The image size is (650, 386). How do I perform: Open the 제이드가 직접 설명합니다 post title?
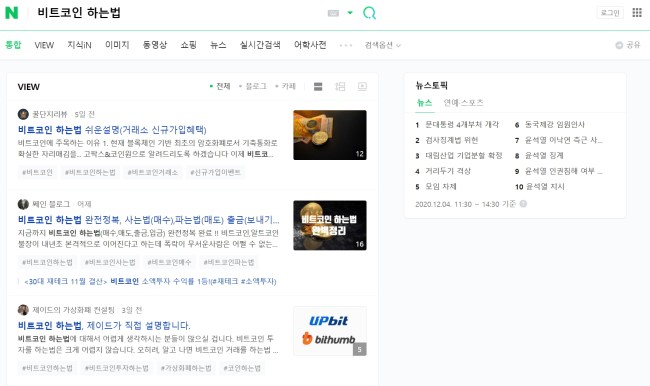pyautogui.click(x=104, y=325)
